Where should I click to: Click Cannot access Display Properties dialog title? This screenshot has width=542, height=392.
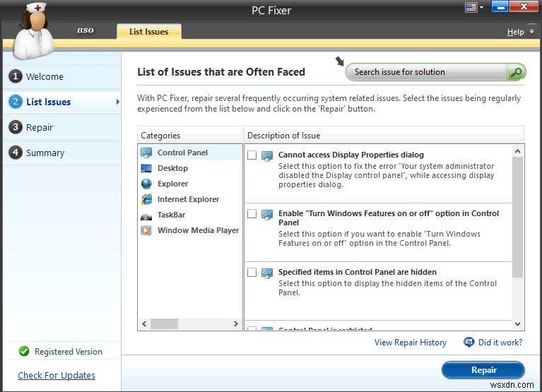coord(350,155)
